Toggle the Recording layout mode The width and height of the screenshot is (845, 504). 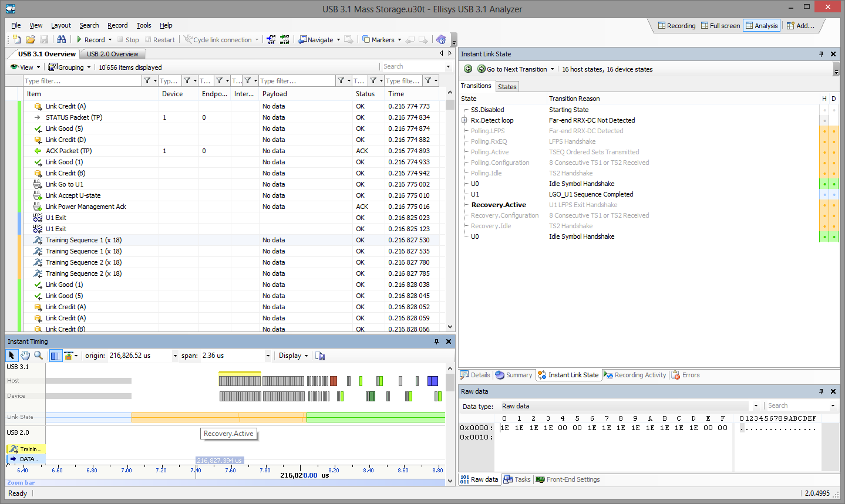676,26
